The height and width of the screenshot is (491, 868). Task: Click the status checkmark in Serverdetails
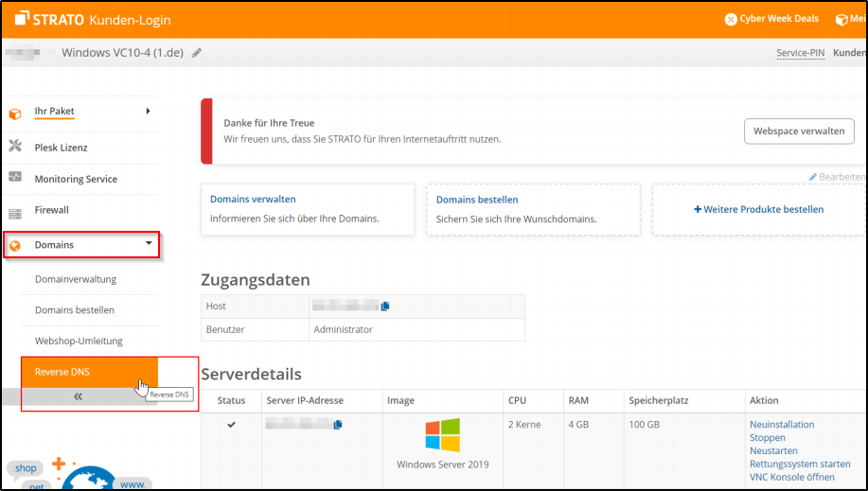tap(231, 425)
